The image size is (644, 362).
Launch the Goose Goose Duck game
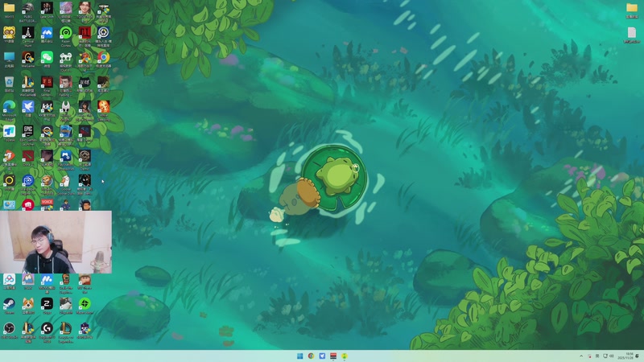[66, 182]
